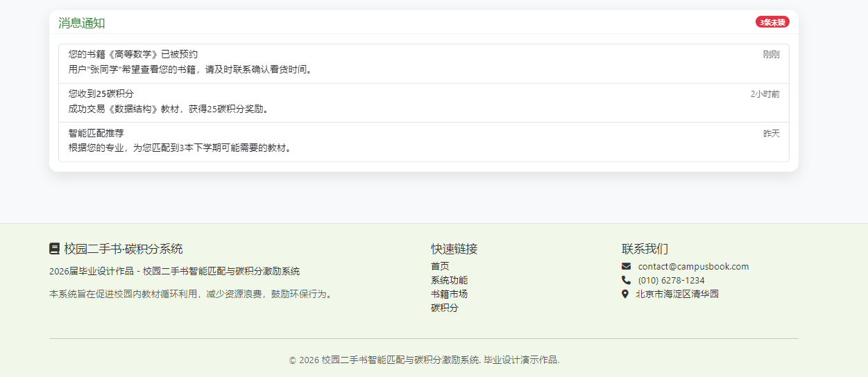The width and height of the screenshot is (868, 377).
Task: Click the phone icon beside (010) 6278-1234
Action: [x=626, y=281]
